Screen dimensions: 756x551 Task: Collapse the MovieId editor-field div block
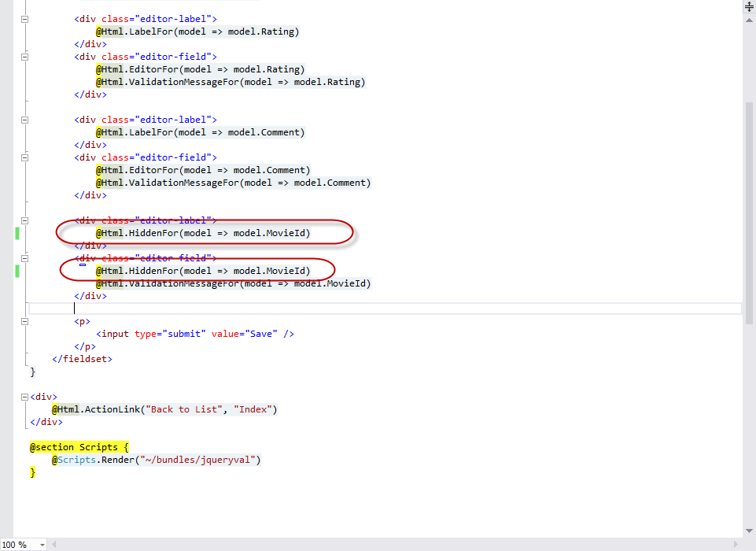pyautogui.click(x=24, y=259)
